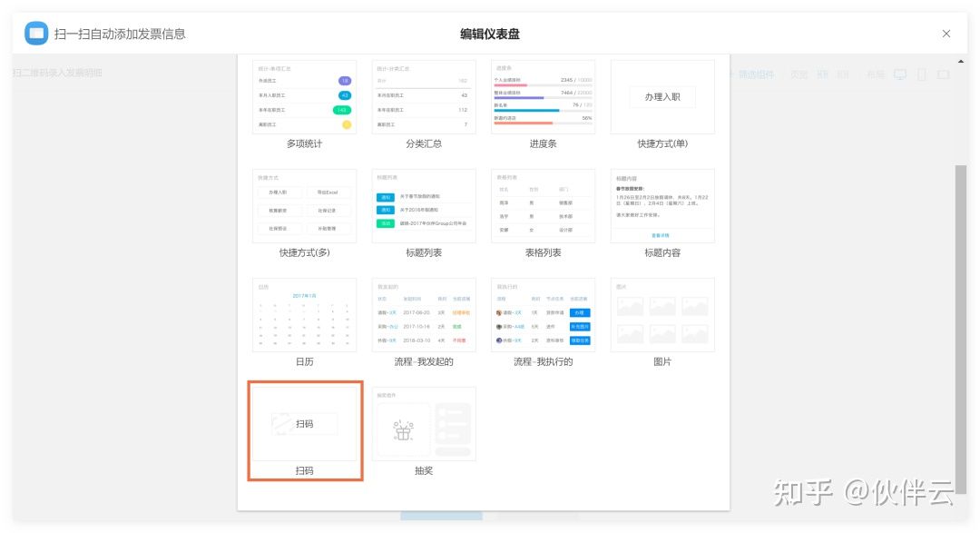Pick the 图片 image widget thumbnail
This screenshot has height=533, width=980.
point(662,315)
